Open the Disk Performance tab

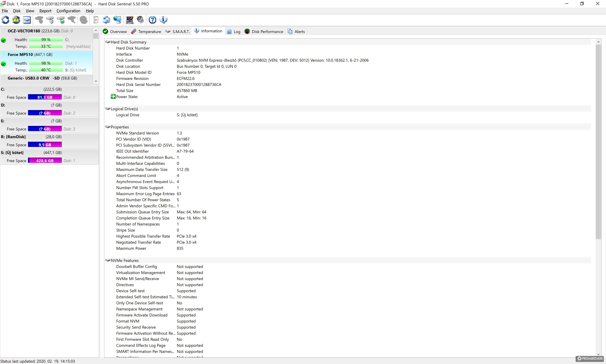[x=264, y=31]
